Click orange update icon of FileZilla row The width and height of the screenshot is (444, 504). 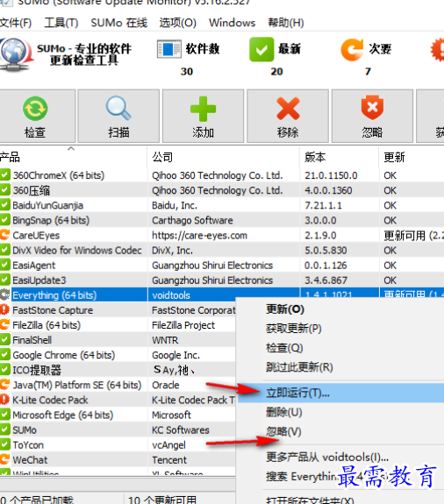point(5,324)
